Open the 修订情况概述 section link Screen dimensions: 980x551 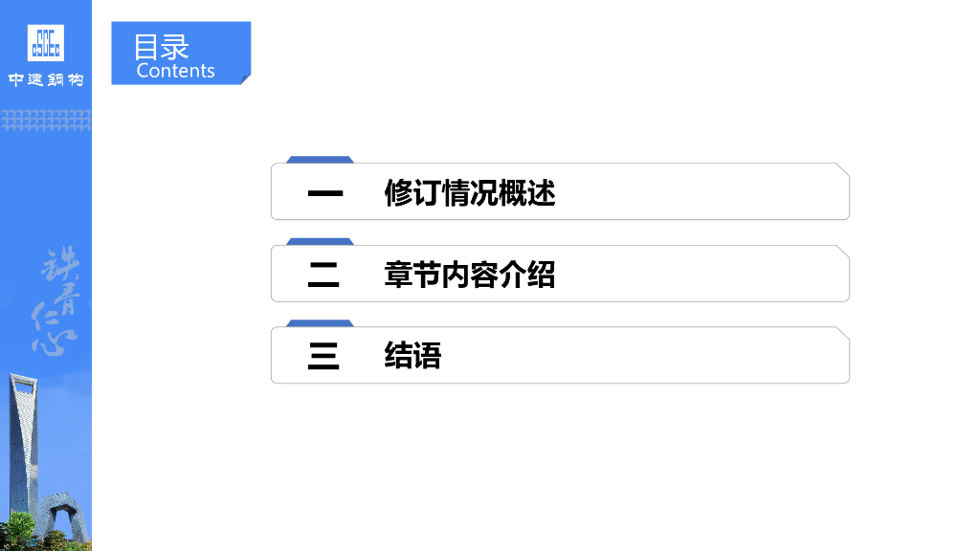click(x=469, y=193)
